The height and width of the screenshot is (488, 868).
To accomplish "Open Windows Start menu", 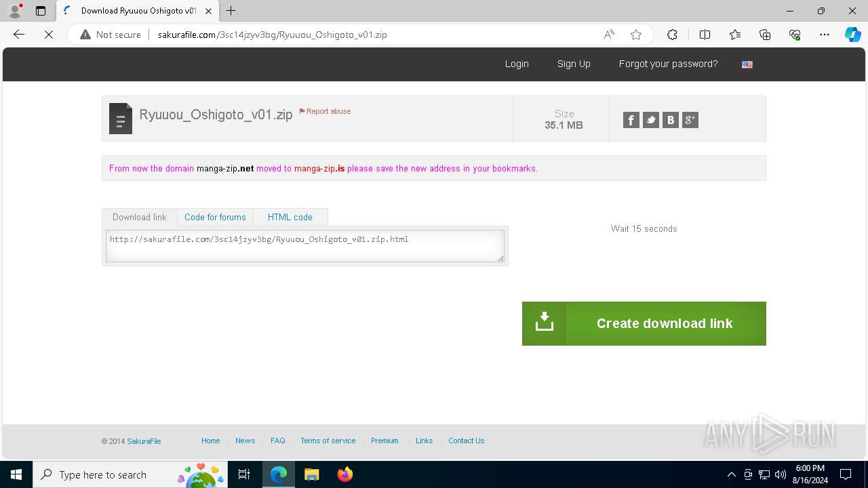I will pyautogui.click(x=16, y=474).
